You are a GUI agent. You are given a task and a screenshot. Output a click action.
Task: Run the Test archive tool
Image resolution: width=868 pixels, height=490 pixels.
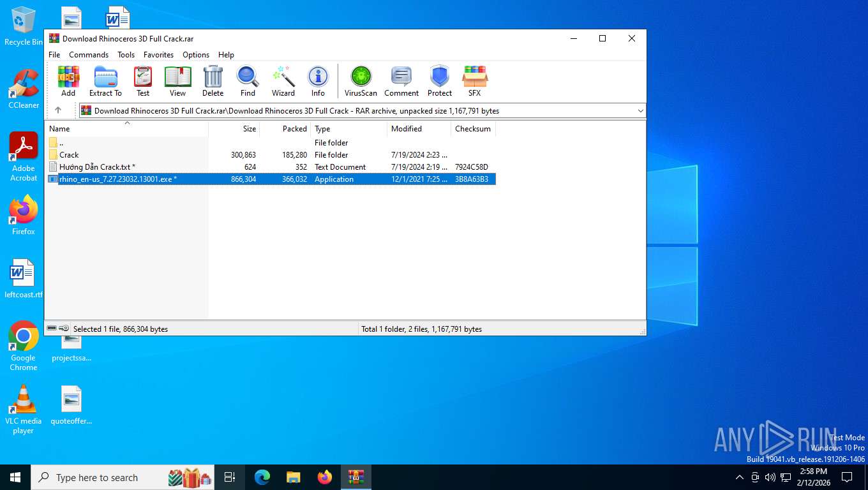click(143, 81)
